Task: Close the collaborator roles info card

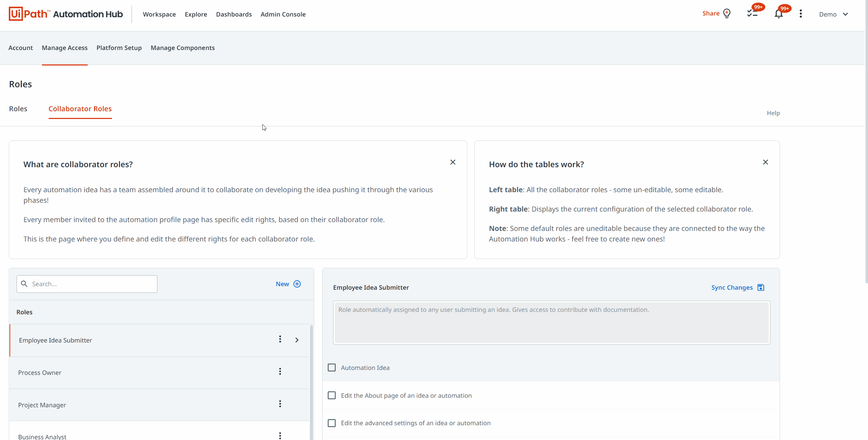Action: (453, 162)
